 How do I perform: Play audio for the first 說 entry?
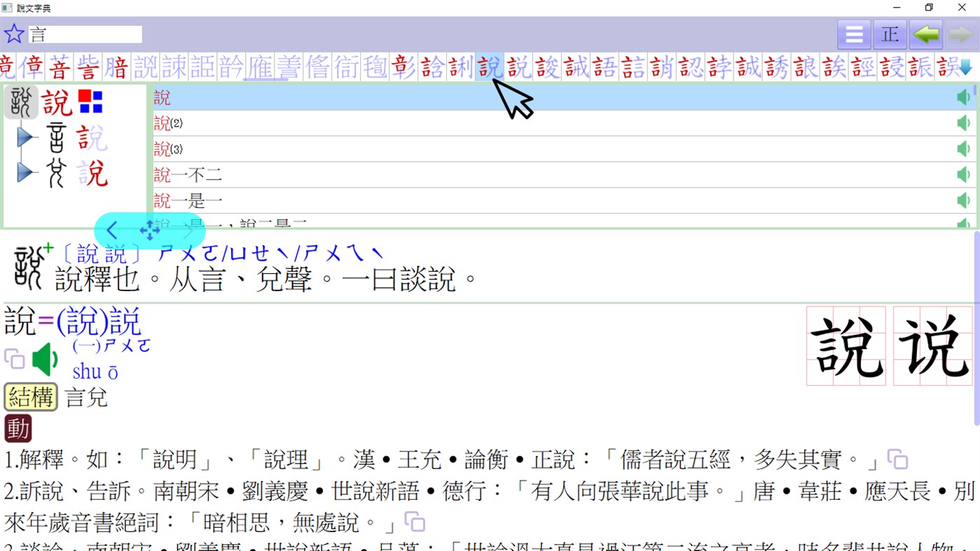pos(963,96)
